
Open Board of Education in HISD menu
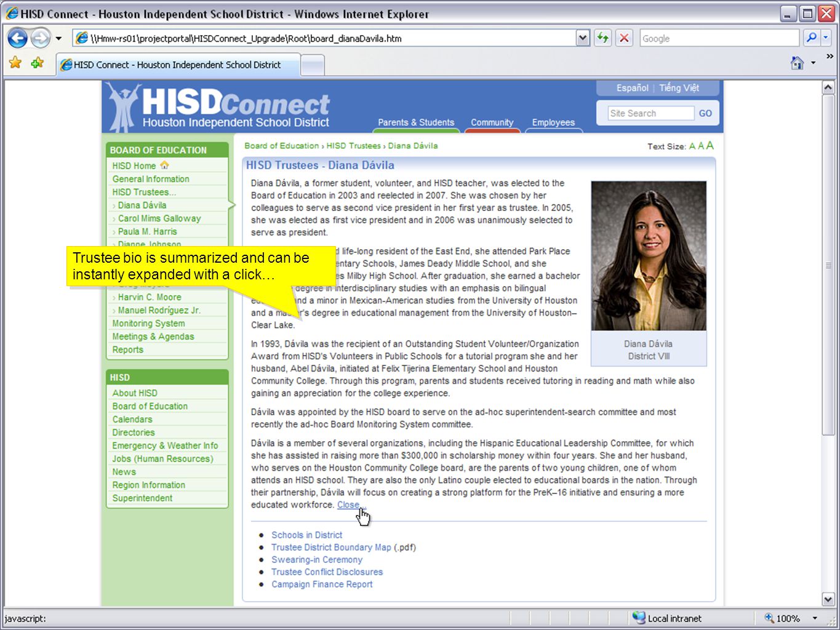pos(150,406)
